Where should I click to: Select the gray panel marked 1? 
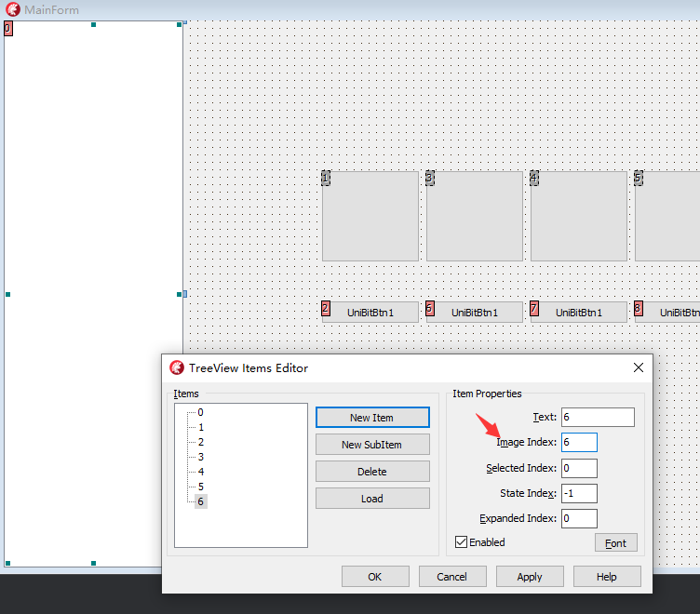tap(370, 216)
